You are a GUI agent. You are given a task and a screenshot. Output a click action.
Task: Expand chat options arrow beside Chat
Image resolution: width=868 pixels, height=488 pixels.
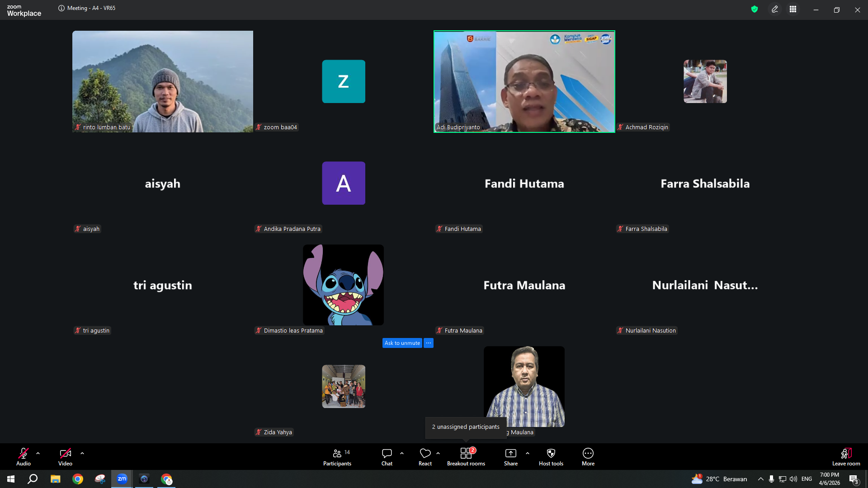402,453
